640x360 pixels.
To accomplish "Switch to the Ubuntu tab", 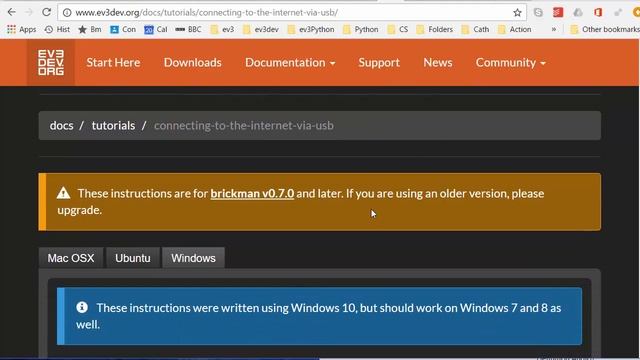I will (x=133, y=258).
